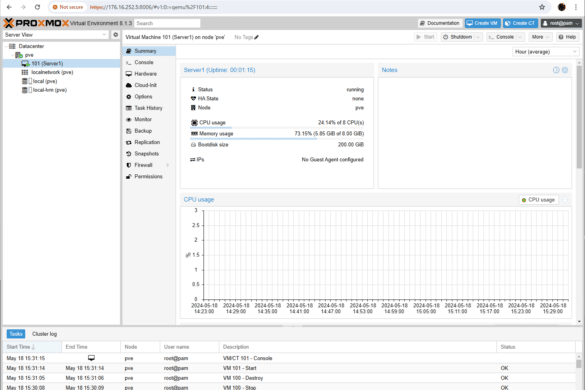This screenshot has height=390, width=585.
Task: Open the Shutdown options arrow
Action: pos(478,37)
